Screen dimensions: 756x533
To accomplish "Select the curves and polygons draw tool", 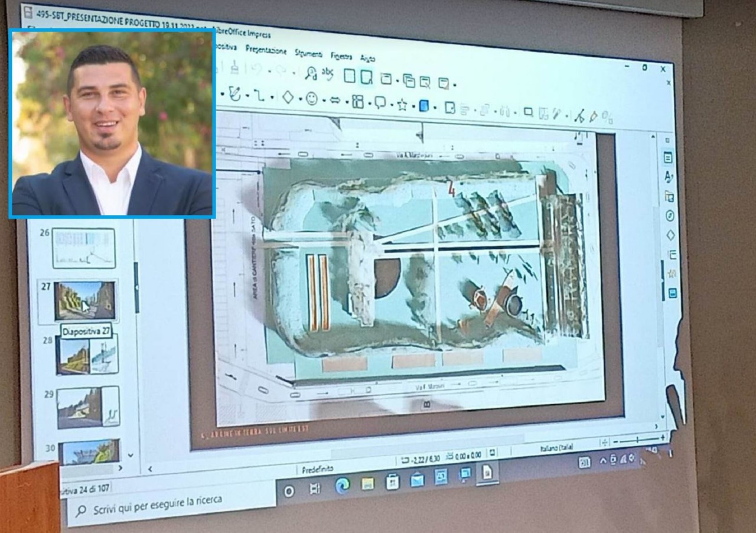I will point(235,93).
